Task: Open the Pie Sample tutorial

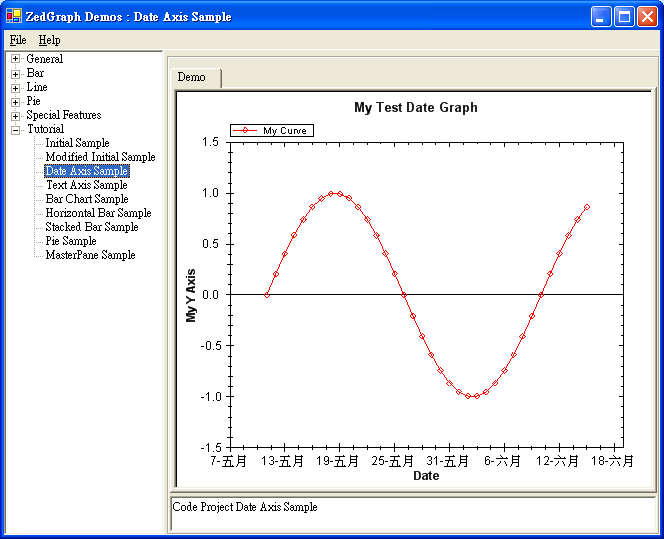Action: [71, 241]
